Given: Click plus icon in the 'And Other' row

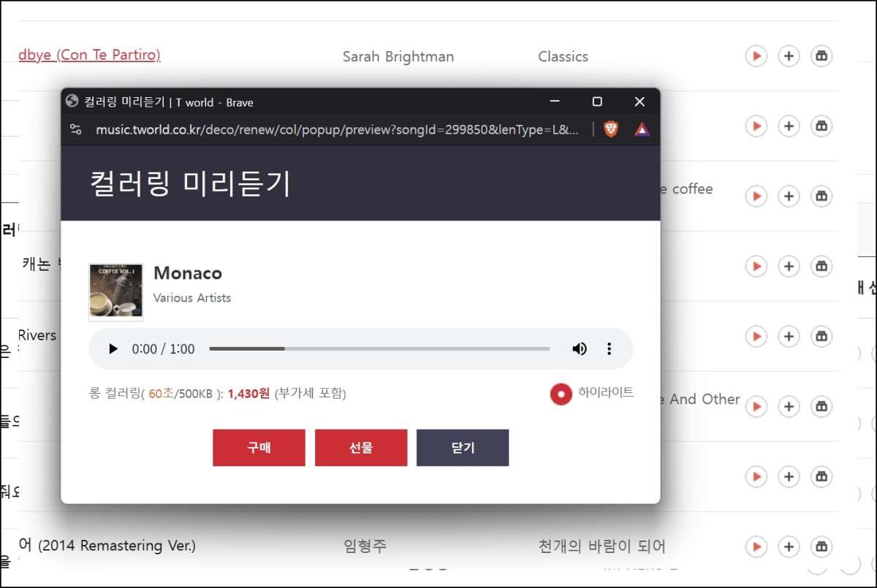Looking at the screenshot, I should [789, 406].
